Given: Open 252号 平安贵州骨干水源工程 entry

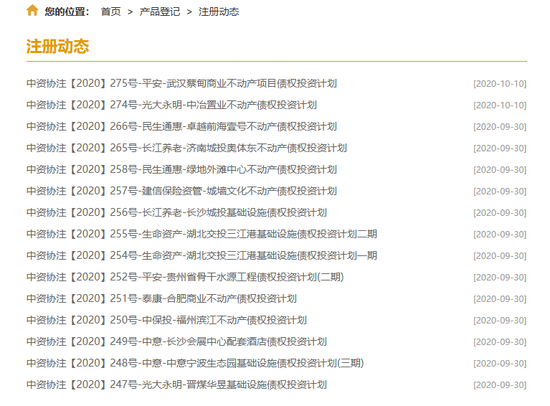Looking at the screenshot, I should pos(185,277).
